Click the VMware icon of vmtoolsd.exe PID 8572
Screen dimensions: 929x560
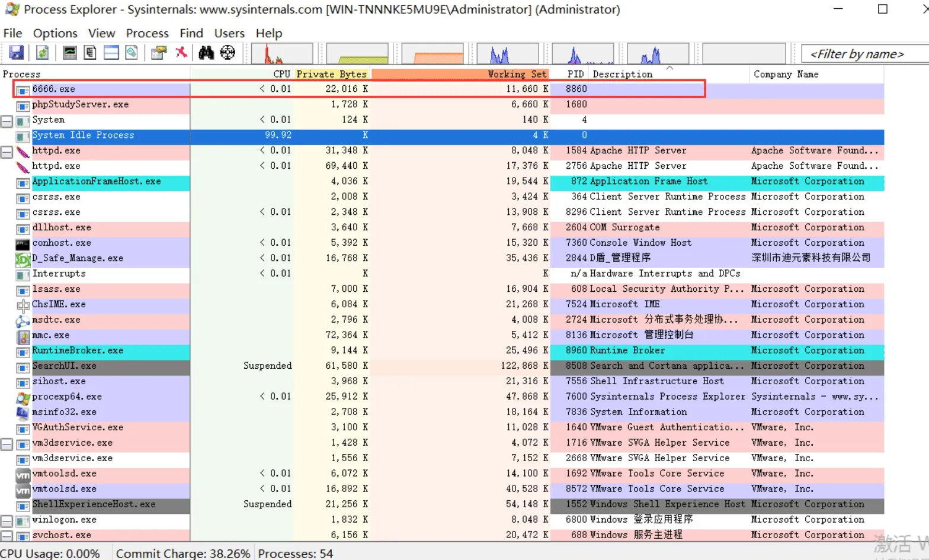click(x=23, y=490)
